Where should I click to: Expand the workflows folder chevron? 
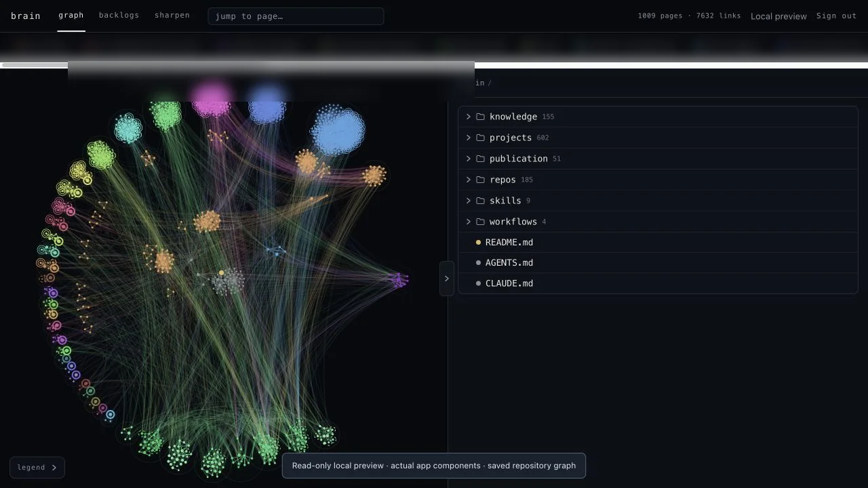click(x=468, y=222)
